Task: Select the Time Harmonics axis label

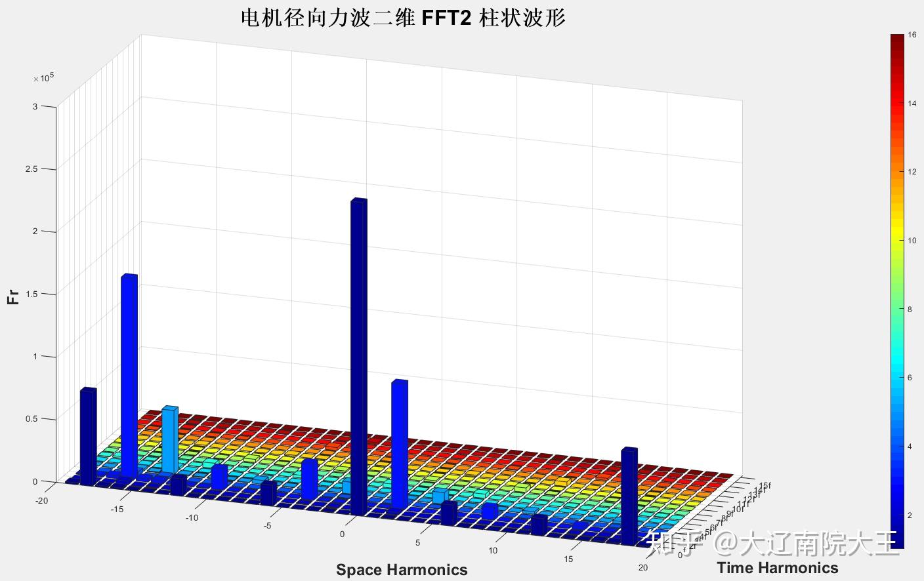Action: [x=777, y=568]
